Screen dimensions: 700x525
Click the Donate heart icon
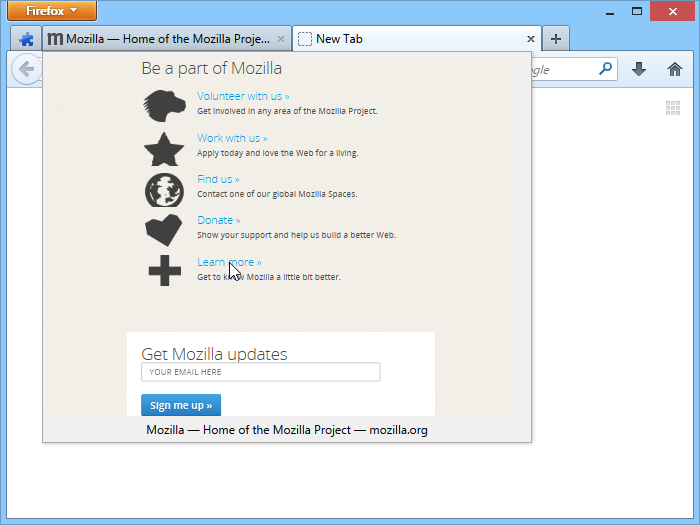pyautogui.click(x=164, y=230)
